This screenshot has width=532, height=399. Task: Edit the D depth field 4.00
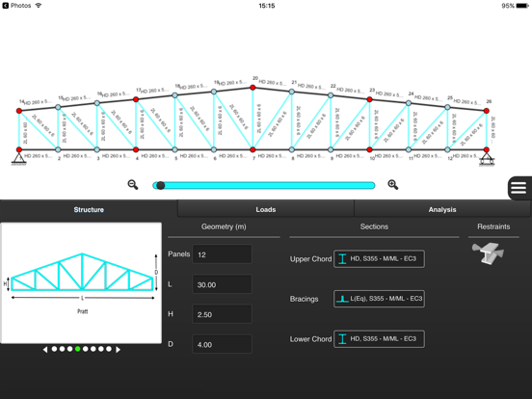222,344
